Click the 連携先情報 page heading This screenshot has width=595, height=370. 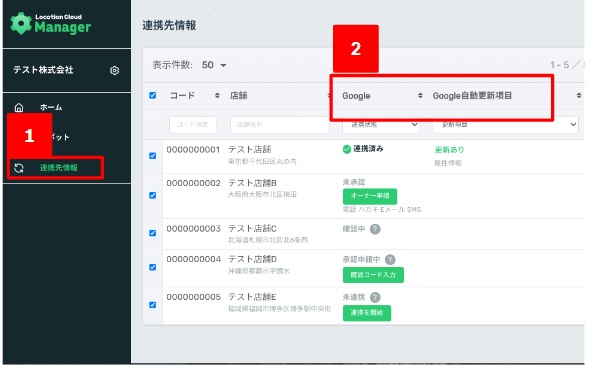[x=169, y=25]
